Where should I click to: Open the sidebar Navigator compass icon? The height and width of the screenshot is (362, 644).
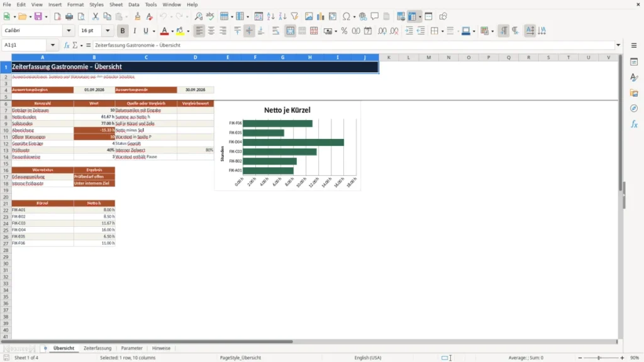point(634,108)
